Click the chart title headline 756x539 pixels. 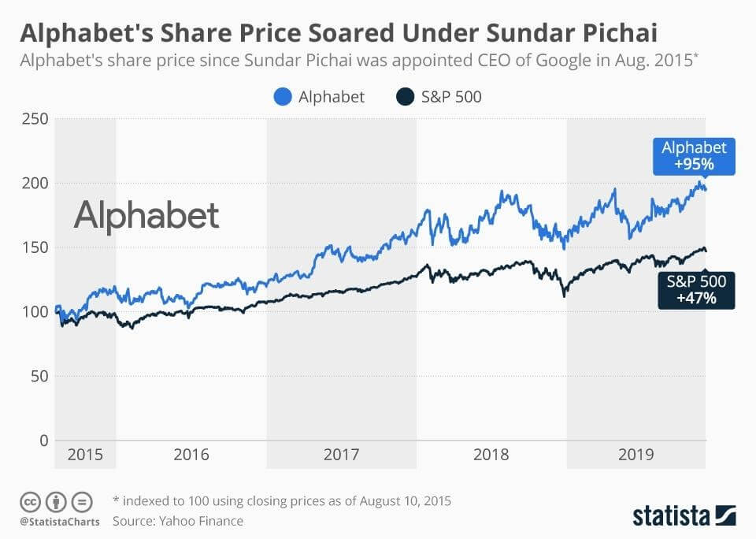point(339,33)
